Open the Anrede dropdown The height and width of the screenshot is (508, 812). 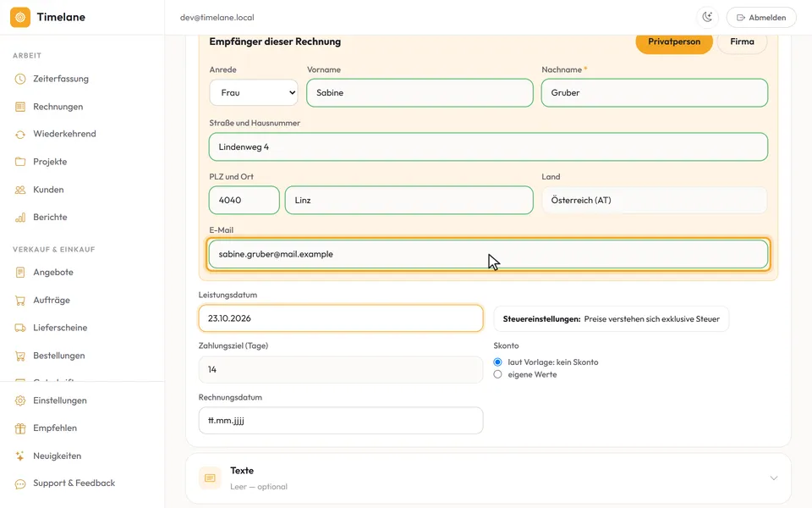254,93
